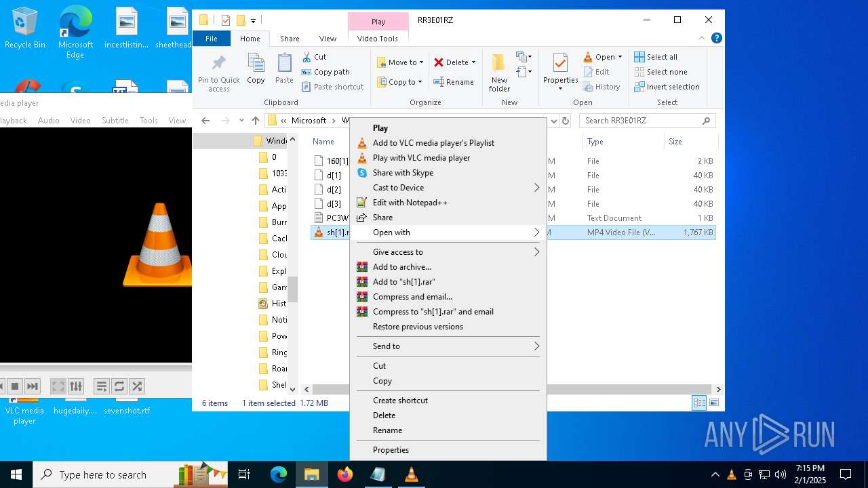868x488 pixels.
Task: Click Play at top of context menu
Action: 448,128
